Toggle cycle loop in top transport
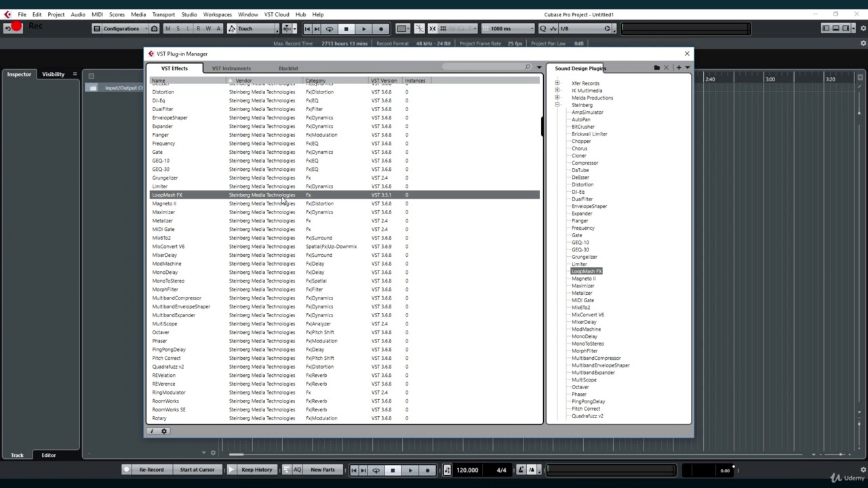 pos(330,28)
